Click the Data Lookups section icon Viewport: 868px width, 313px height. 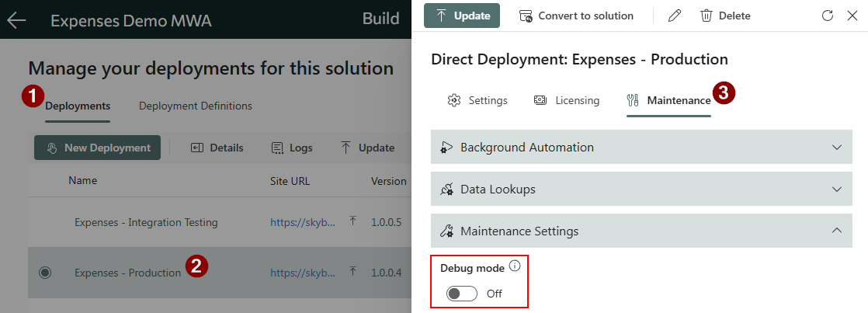[x=446, y=190]
